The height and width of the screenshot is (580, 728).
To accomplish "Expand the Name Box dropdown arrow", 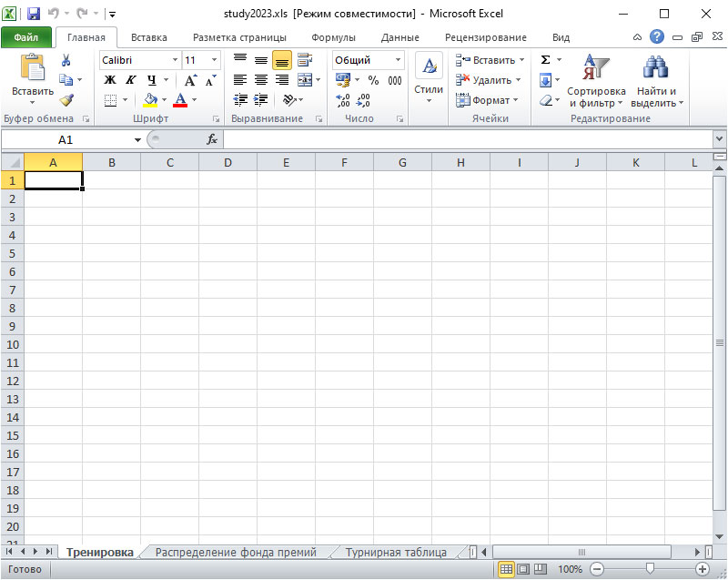I will (x=137, y=140).
